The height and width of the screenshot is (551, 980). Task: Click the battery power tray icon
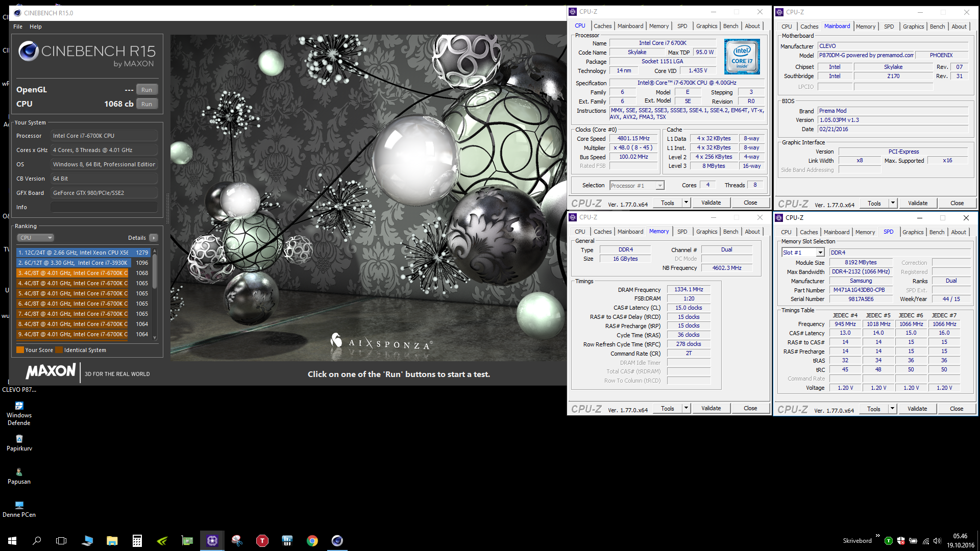point(913,541)
